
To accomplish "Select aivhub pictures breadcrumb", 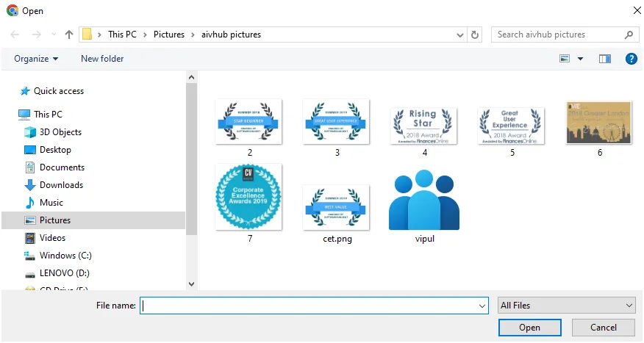I will point(231,35).
